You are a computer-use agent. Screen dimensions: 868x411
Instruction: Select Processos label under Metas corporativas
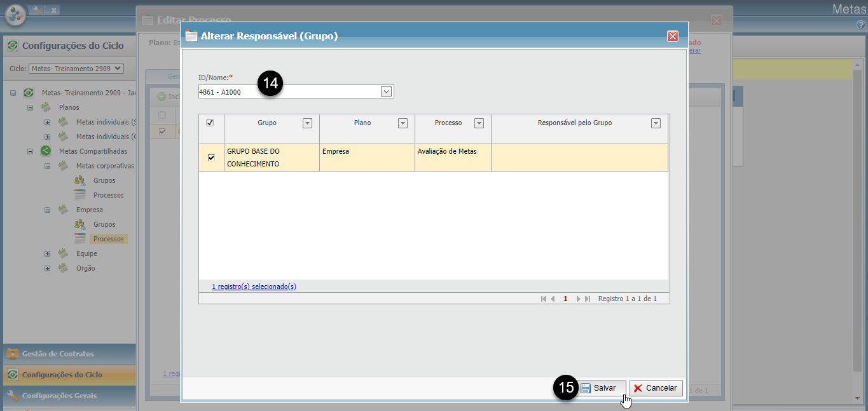[108, 195]
